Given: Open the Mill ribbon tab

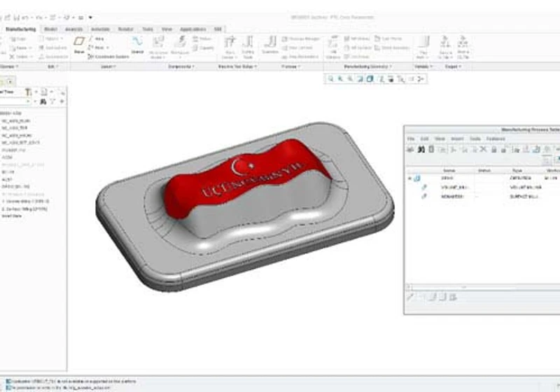Looking at the screenshot, I should (218, 29).
